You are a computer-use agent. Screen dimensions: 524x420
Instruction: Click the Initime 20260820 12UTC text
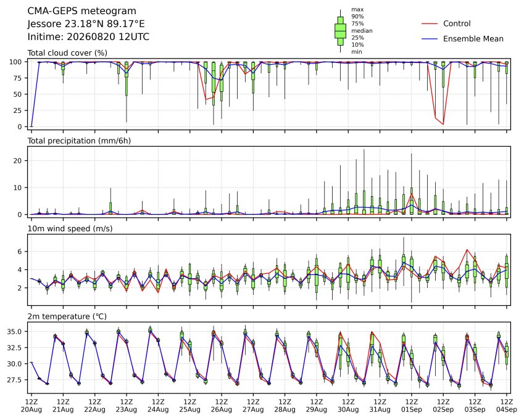point(88,37)
